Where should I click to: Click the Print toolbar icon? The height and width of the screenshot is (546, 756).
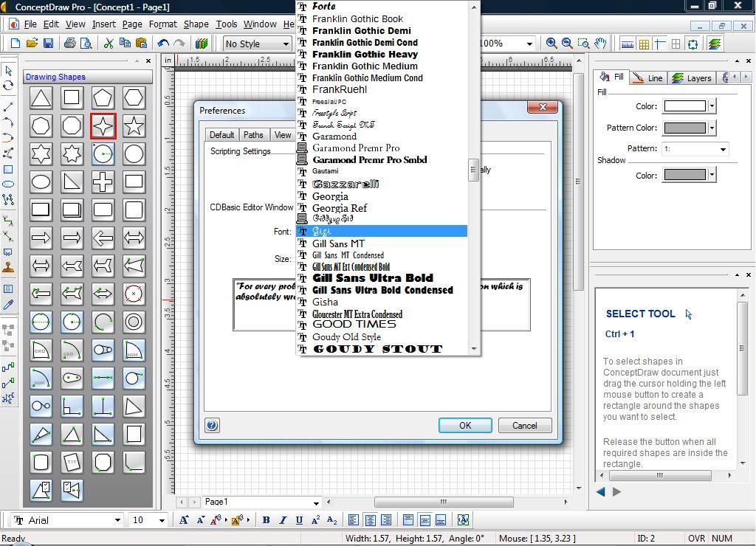click(70, 44)
